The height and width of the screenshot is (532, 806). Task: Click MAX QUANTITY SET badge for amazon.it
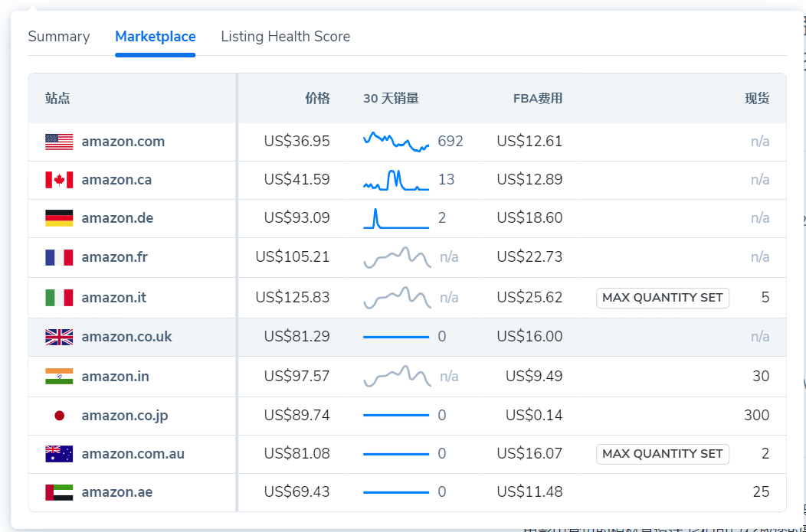click(x=662, y=298)
